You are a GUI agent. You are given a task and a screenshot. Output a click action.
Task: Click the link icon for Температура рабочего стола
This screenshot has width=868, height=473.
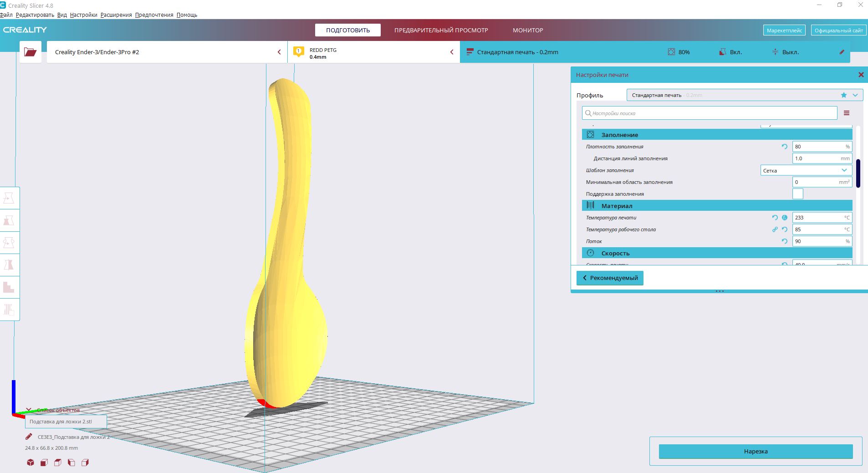775,229
